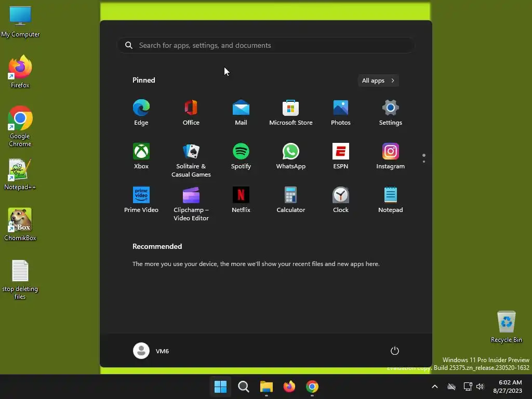This screenshot has height=399, width=532.
Task: Open the volume control in system tray
Action: [x=480, y=387]
